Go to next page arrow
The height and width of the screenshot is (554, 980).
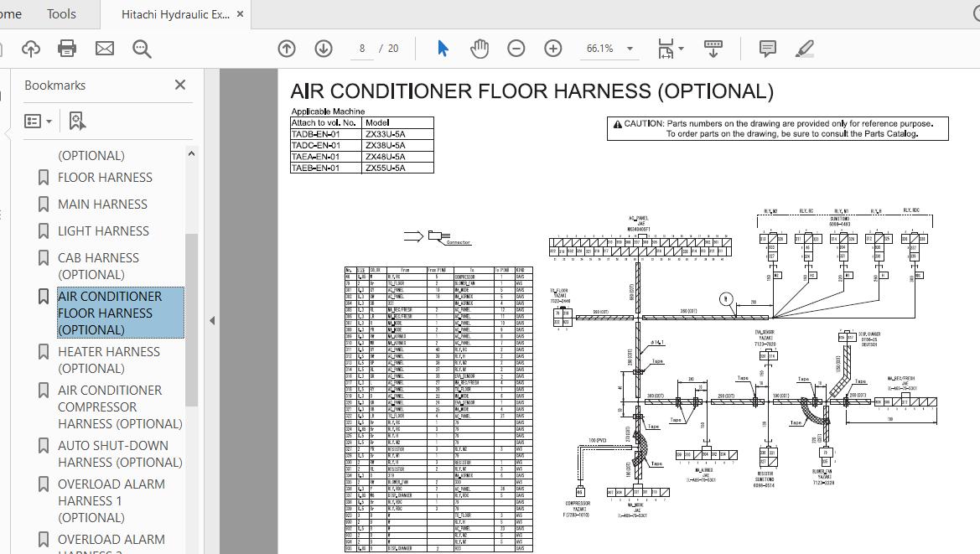tap(323, 49)
